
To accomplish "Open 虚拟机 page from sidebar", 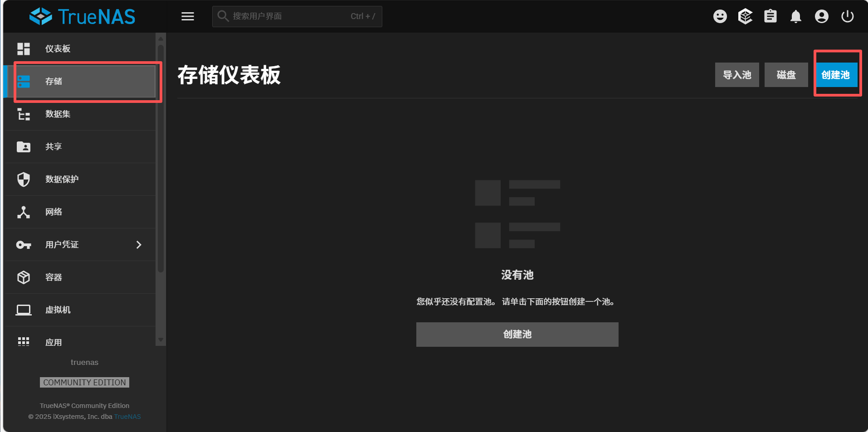I will click(58, 310).
